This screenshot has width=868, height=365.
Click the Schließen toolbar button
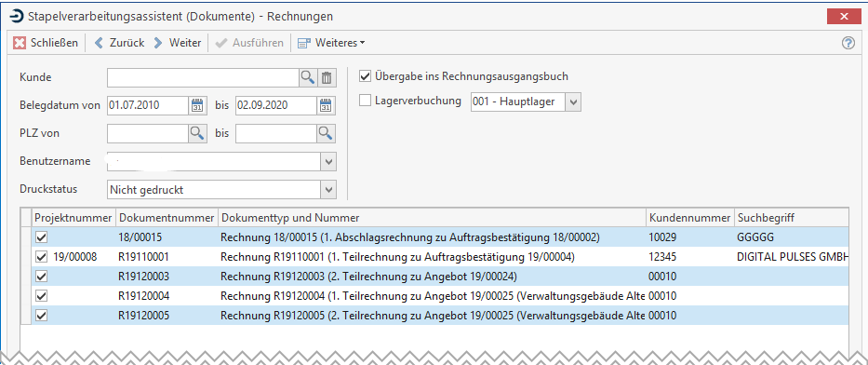pos(46,43)
